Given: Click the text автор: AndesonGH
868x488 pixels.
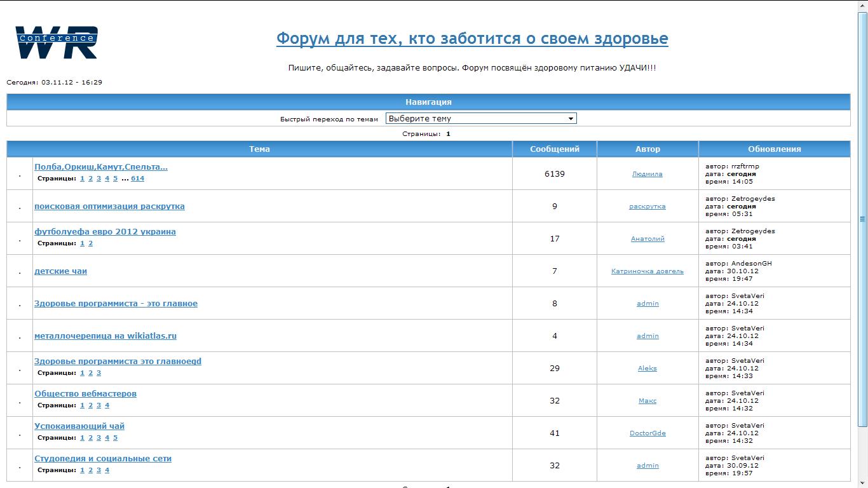Looking at the screenshot, I should tap(738, 264).
